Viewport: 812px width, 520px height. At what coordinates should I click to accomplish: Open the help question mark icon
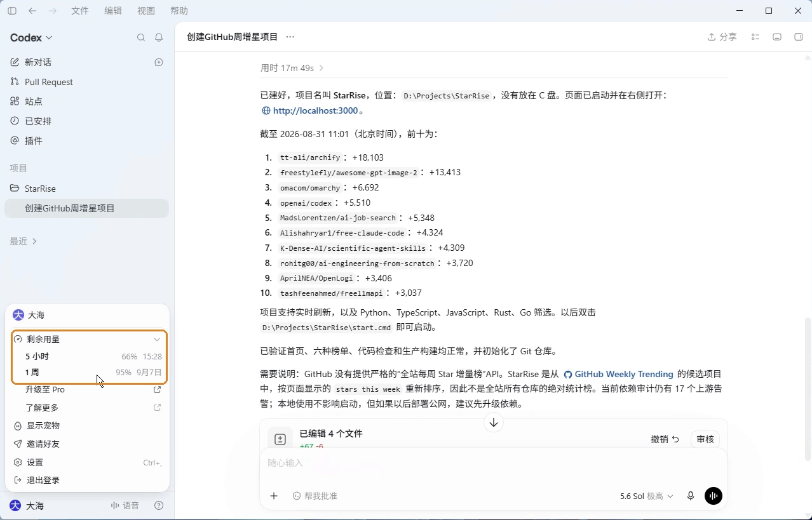point(159,506)
